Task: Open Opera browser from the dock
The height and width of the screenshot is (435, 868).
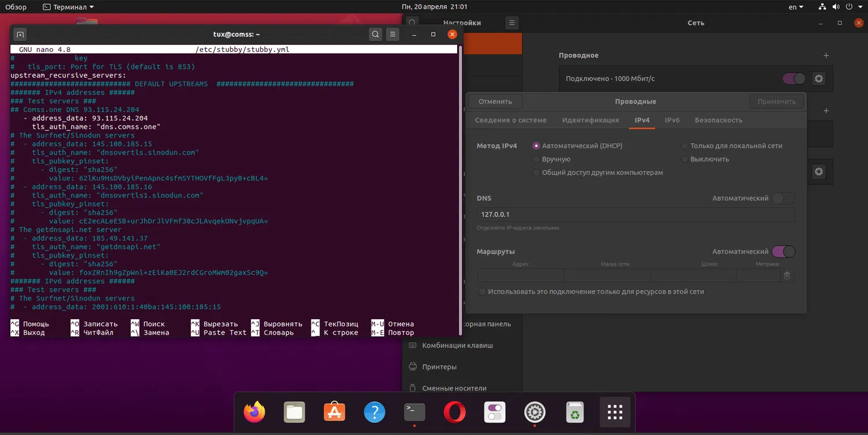Action: tap(454, 412)
